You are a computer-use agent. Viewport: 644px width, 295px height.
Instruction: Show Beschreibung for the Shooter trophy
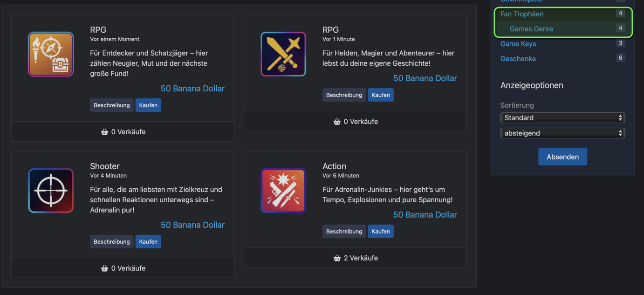point(111,242)
